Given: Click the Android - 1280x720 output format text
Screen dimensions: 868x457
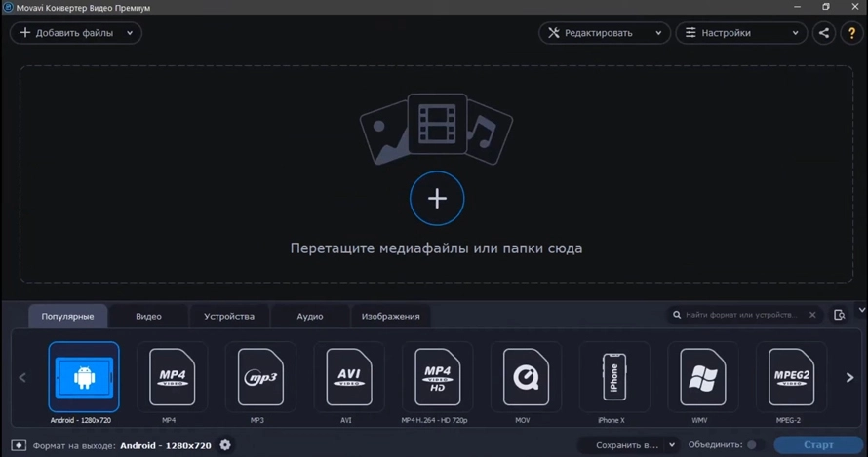Looking at the screenshot, I should (166, 445).
